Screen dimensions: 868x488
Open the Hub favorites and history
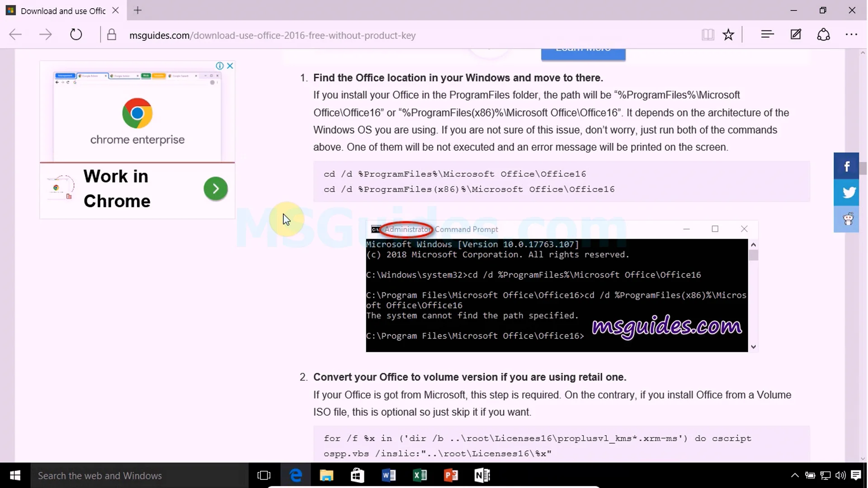click(767, 35)
